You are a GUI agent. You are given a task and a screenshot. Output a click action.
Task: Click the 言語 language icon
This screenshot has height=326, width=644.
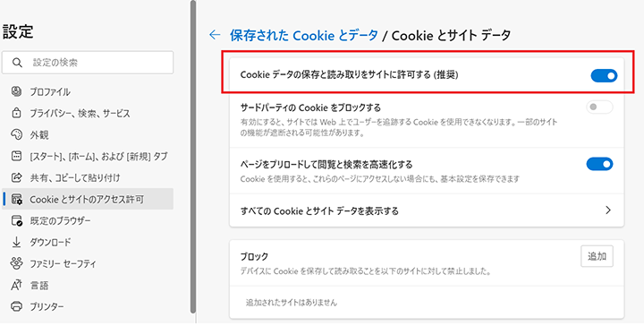[16, 285]
